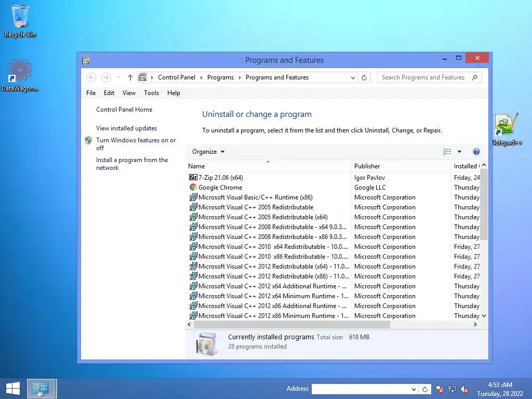Expand the address bar history dropdown
The height and width of the screenshot is (399, 532).
click(353, 77)
